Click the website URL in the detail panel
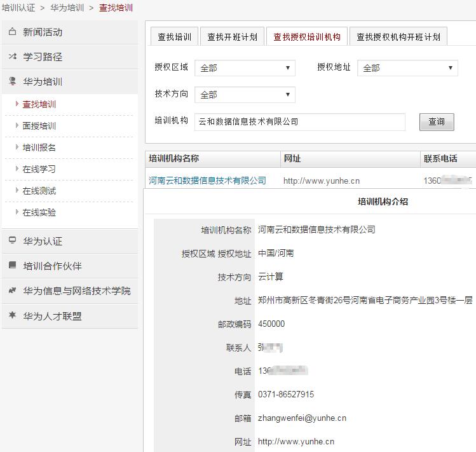Viewport: 476px width, 452px height. click(296, 441)
